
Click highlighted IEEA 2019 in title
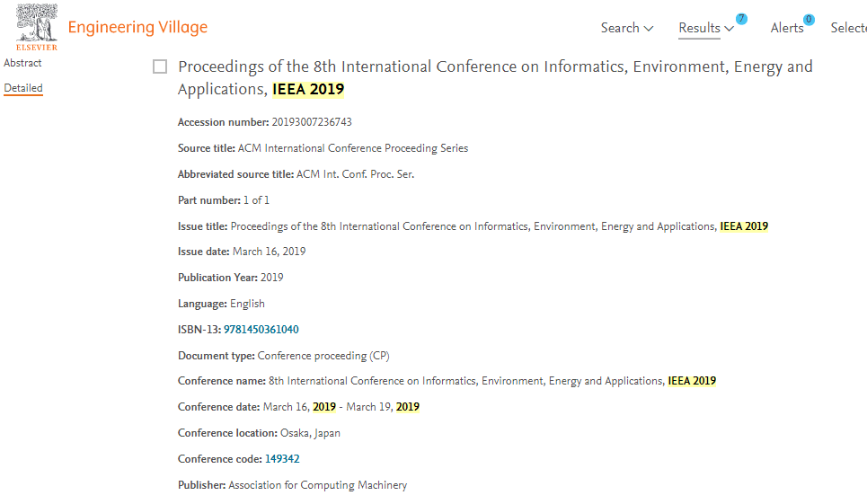pos(308,89)
